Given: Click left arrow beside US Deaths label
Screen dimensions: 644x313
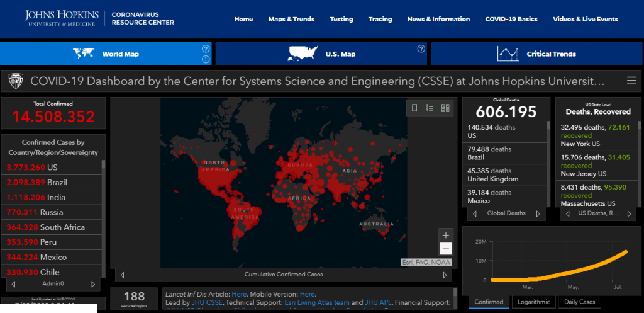Looking at the screenshot, I should click(x=568, y=213).
